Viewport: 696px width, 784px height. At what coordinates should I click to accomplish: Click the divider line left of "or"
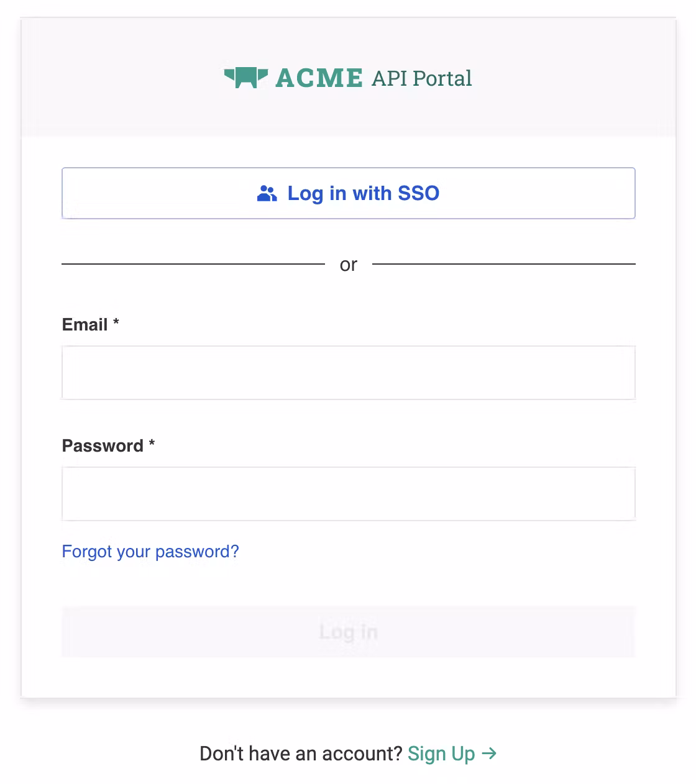(193, 264)
